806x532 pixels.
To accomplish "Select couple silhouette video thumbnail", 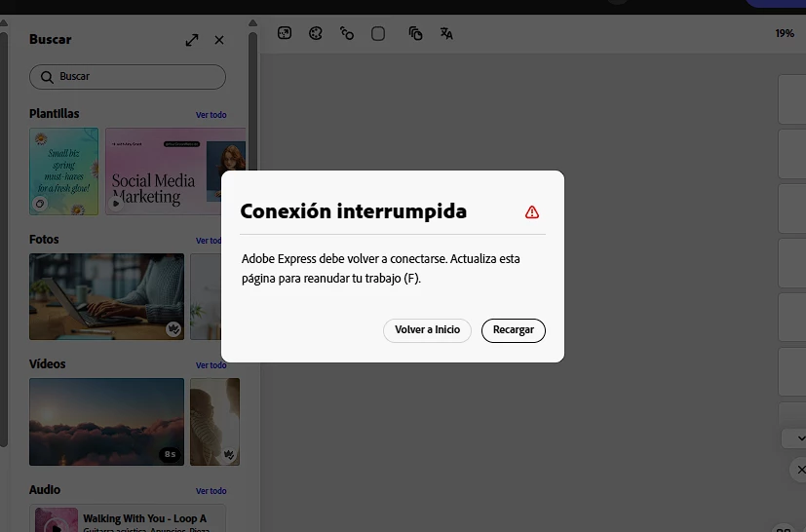I will [214, 422].
